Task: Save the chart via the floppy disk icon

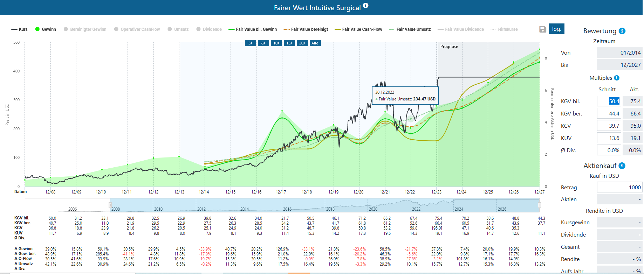Action: [543, 29]
